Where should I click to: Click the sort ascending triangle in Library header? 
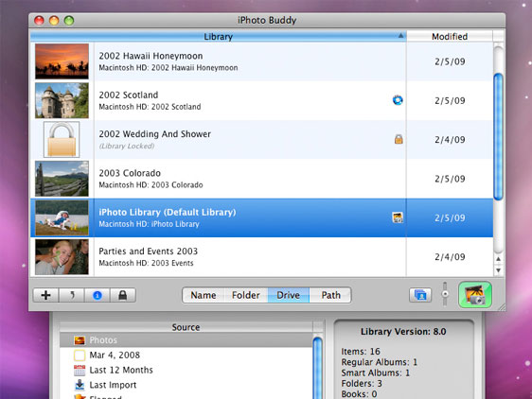pos(400,36)
